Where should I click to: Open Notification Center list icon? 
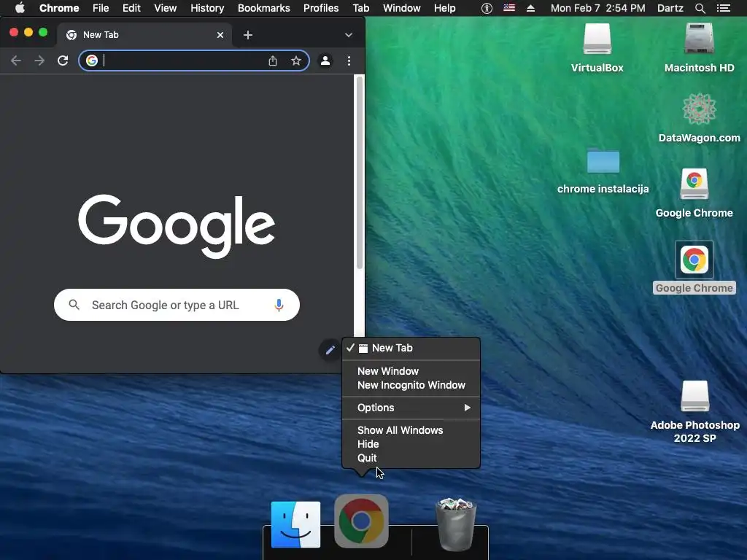pos(723,8)
